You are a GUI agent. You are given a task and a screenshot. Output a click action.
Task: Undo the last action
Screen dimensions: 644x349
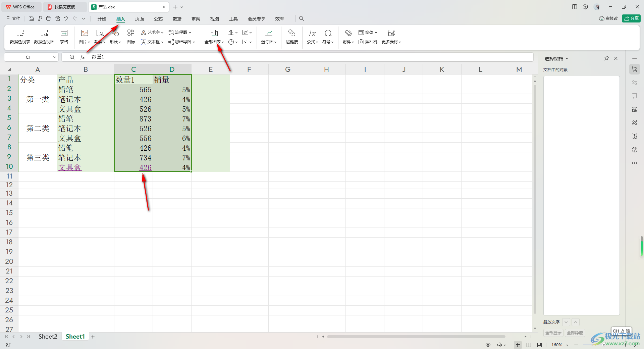66,19
